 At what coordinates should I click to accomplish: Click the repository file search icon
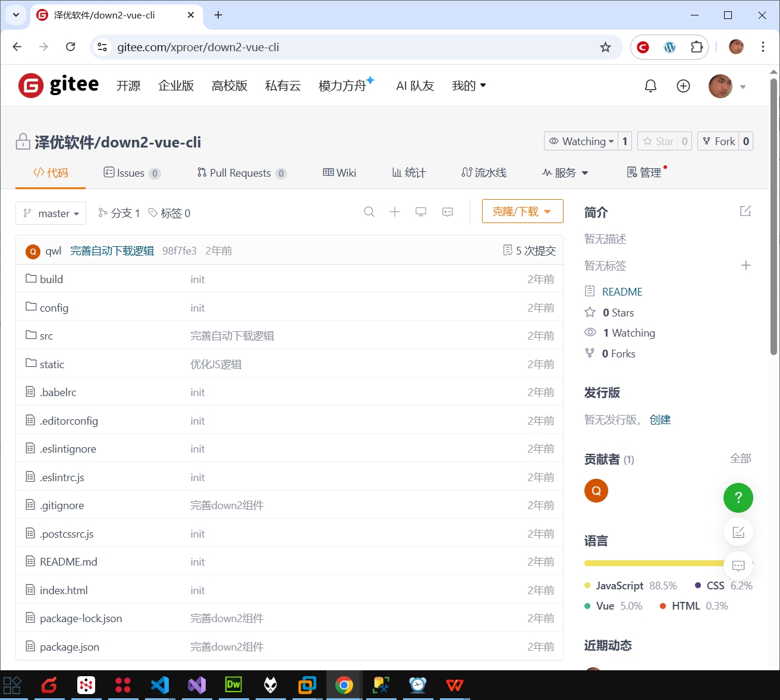[x=369, y=212]
